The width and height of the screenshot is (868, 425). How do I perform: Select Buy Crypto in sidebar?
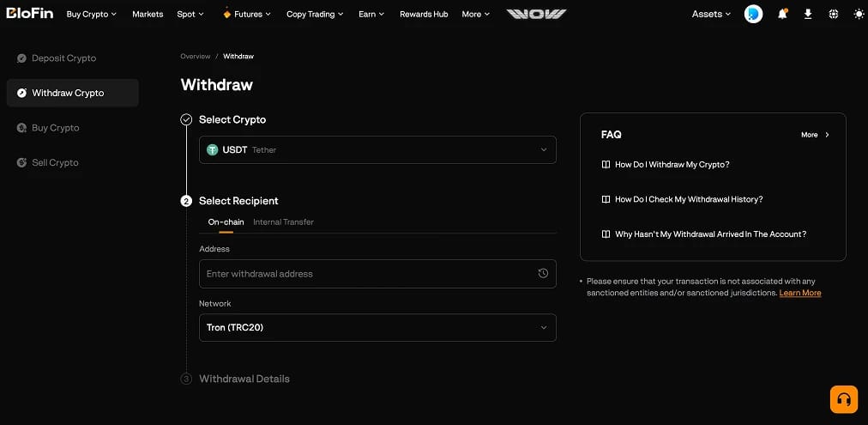pyautogui.click(x=73, y=127)
